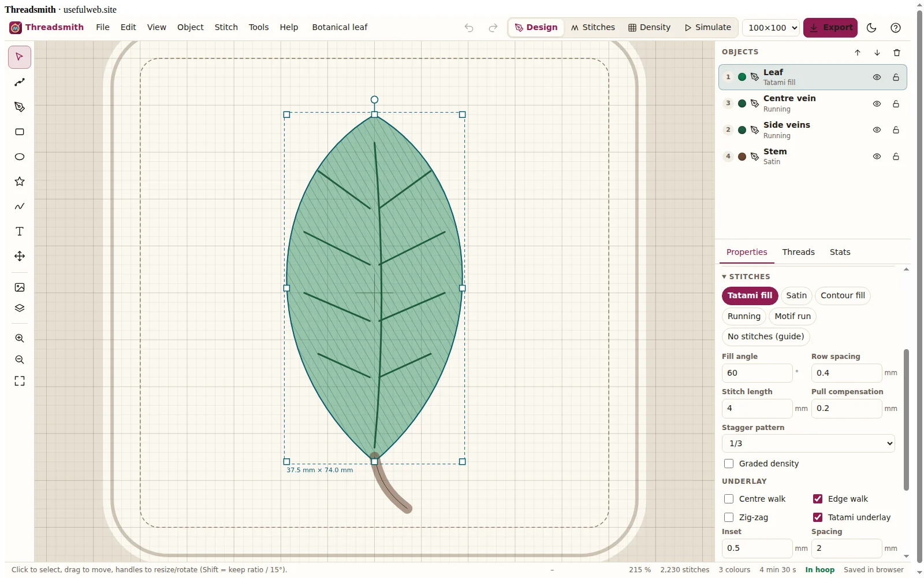924x578 pixels.
Task: Select the arrow selection tool
Action: [20, 57]
